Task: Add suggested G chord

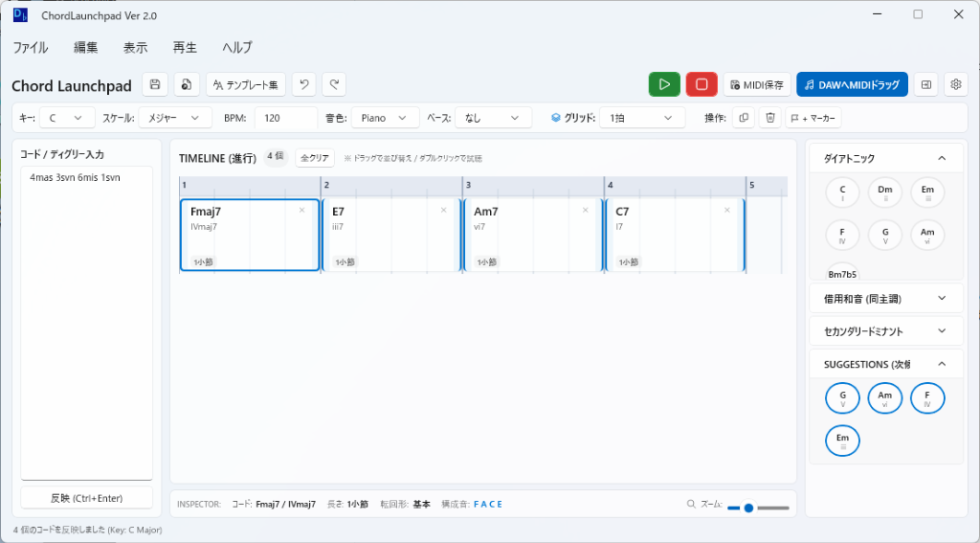Action: [x=842, y=398]
